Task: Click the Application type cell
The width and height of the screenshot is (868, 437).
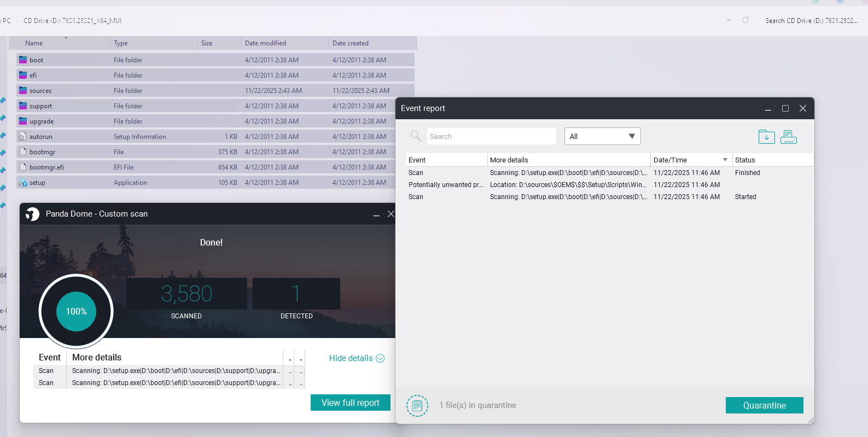Action: [x=130, y=182]
